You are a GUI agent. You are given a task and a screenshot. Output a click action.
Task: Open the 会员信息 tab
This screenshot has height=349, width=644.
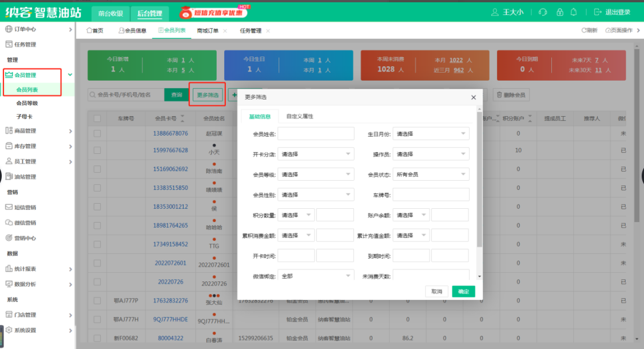click(132, 31)
